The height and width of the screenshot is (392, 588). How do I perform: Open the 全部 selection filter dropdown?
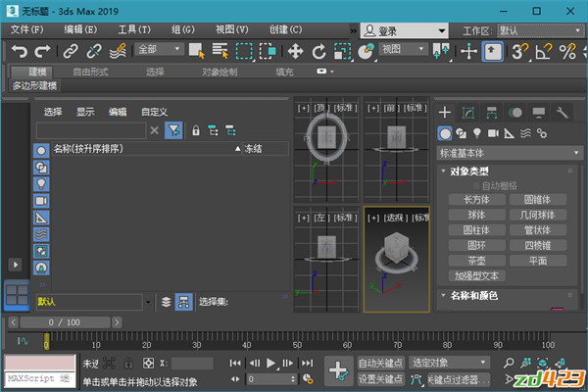click(x=159, y=49)
